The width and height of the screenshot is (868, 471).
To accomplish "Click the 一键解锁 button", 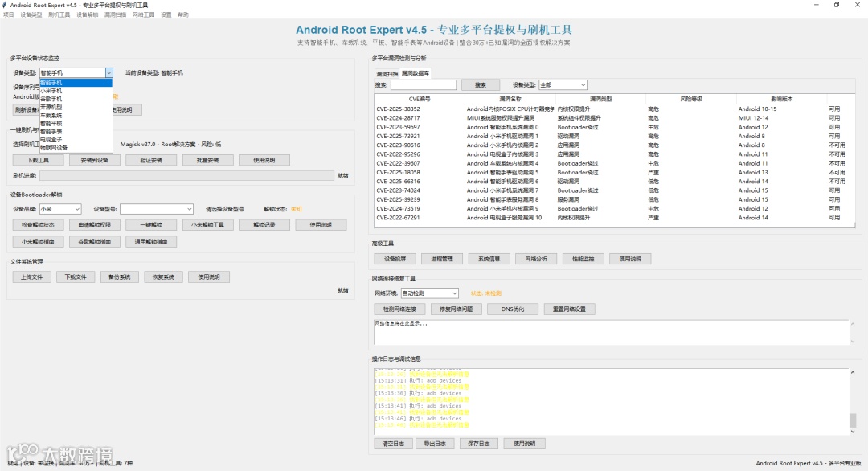I will tap(151, 225).
